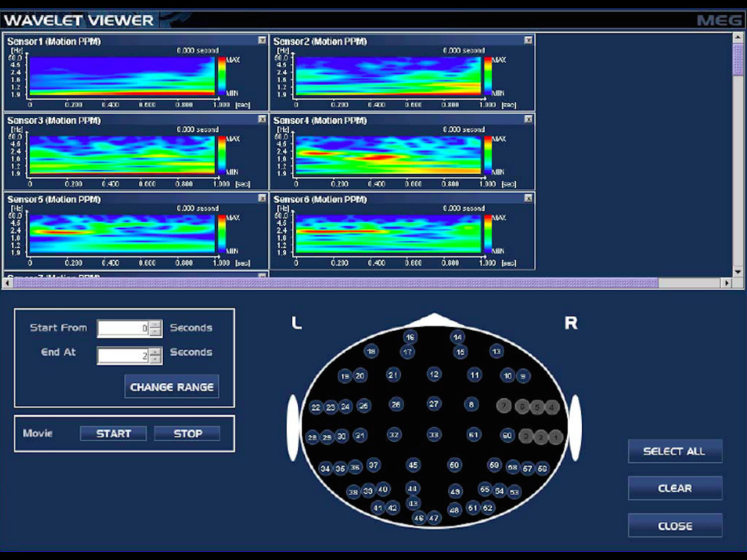Close the Sensor1 wavelet panel
The image size is (747, 560).
click(x=262, y=40)
